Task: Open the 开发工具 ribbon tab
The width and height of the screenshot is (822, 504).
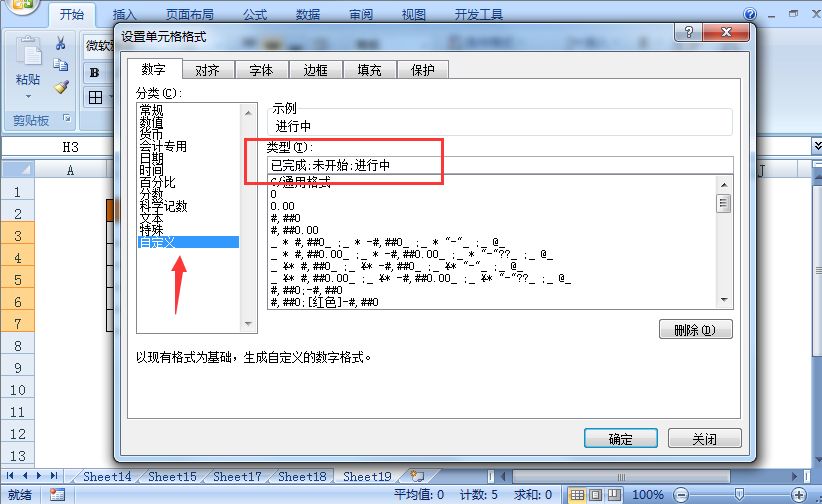Action: 479,14
